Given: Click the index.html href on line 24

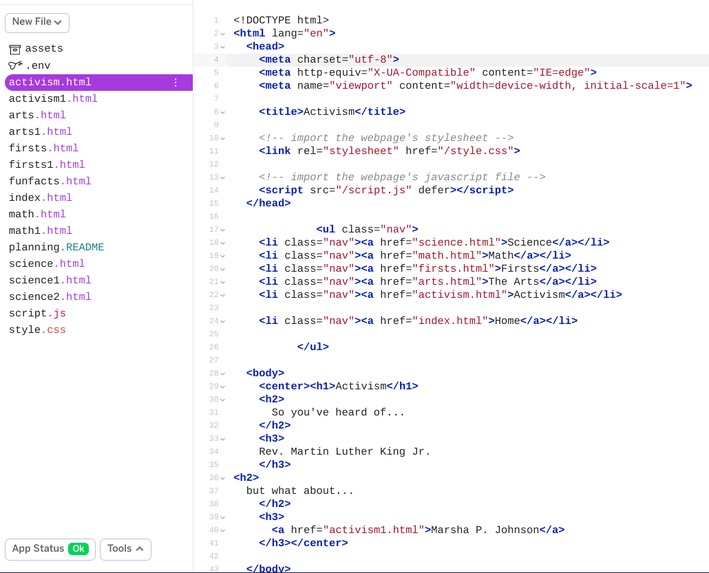Looking at the screenshot, I should click(x=450, y=321).
